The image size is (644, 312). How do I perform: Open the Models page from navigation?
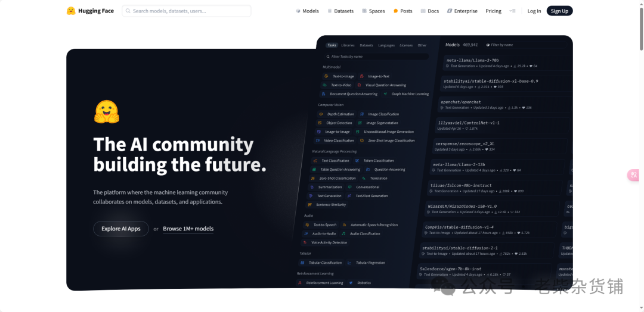coord(307,11)
